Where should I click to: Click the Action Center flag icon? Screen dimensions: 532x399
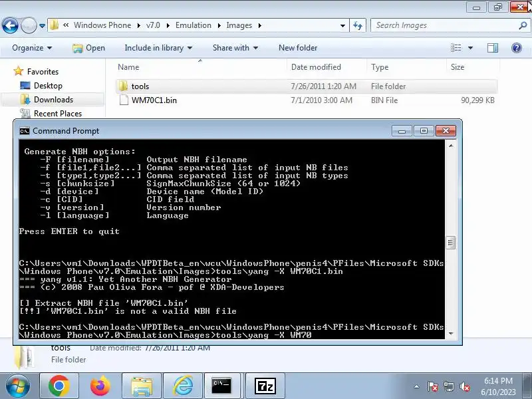pos(433,386)
